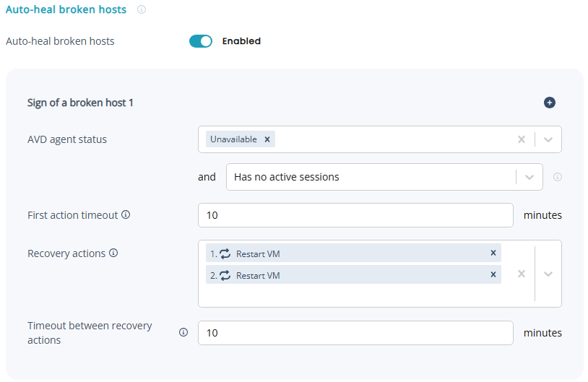The image size is (588, 382).
Task: Remove first Restart VM recovery action
Action: 493,253
